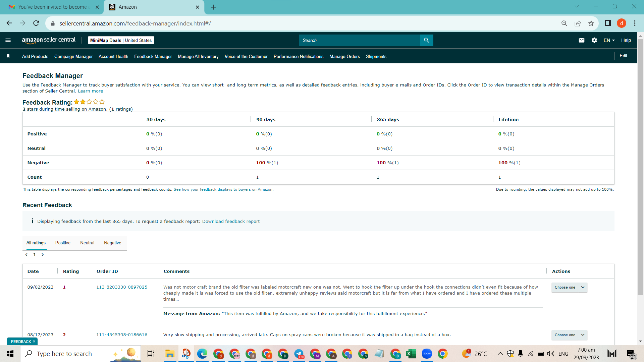Open Excel from taskbar
The width and height of the screenshot is (644, 362).
(411, 354)
